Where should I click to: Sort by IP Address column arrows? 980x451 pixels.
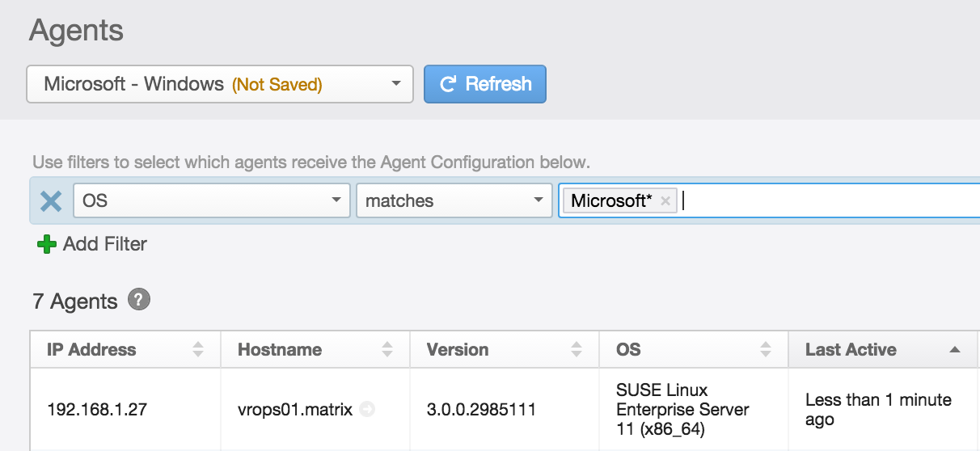click(x=198, y=350)
